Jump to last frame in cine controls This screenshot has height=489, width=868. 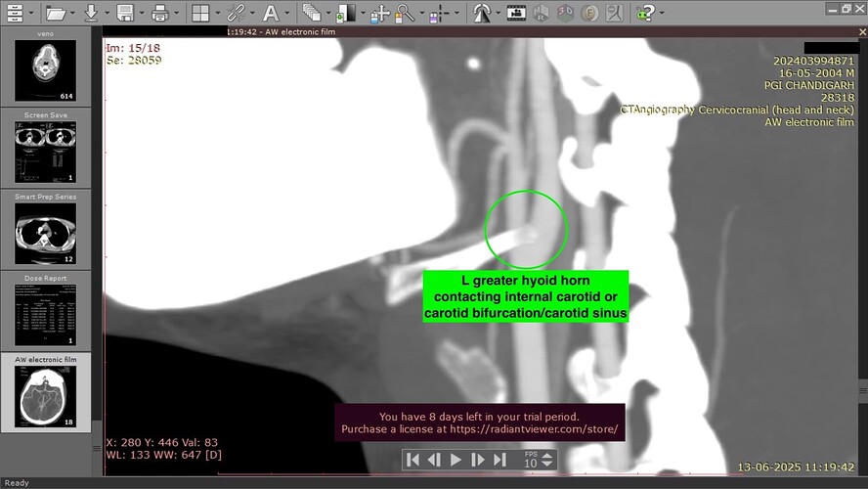499,460
